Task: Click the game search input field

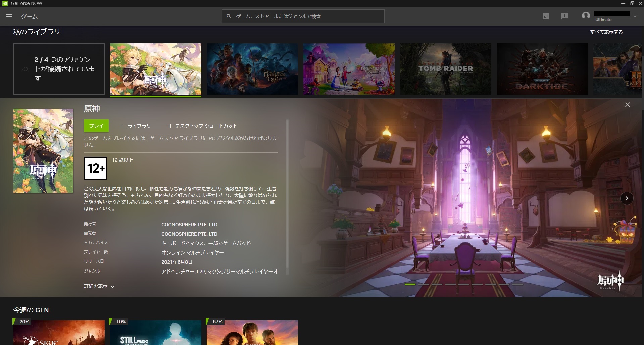Action: pyautogui.click(x=303, y=16)
